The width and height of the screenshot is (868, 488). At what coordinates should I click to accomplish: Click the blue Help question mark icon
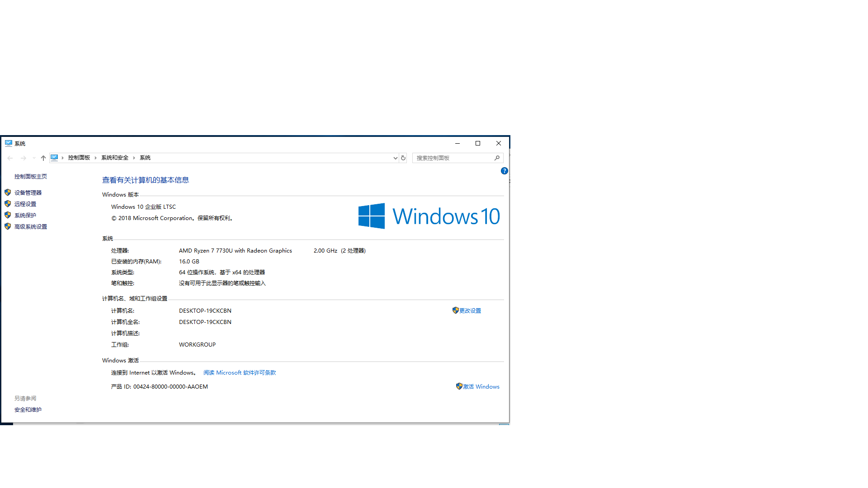point(504,171)
